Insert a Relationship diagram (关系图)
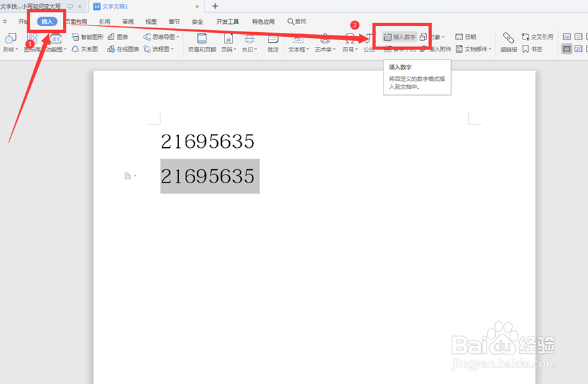This screenshot has width=588, height=384. coord(85,50)
